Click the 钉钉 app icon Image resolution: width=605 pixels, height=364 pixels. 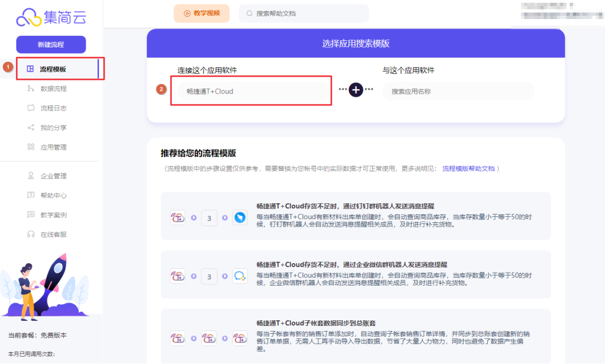click(x=240, y=218)
